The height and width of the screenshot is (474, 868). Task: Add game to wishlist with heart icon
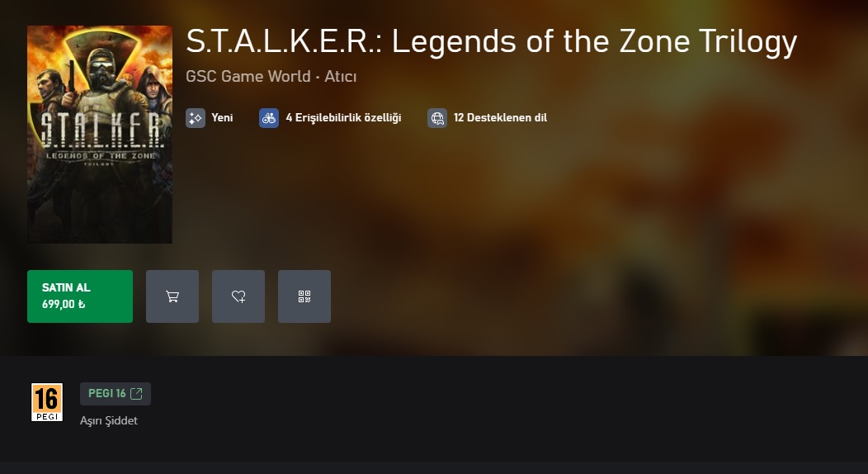[x=238, y=296]
